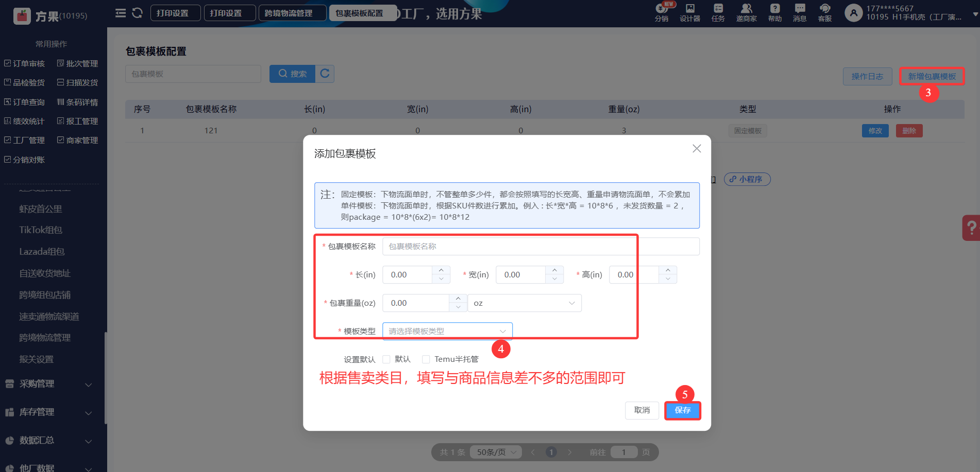Open 批次管理 shortcut
The image size is (980, 472).
pyautogui.click(x=78, y=63)
